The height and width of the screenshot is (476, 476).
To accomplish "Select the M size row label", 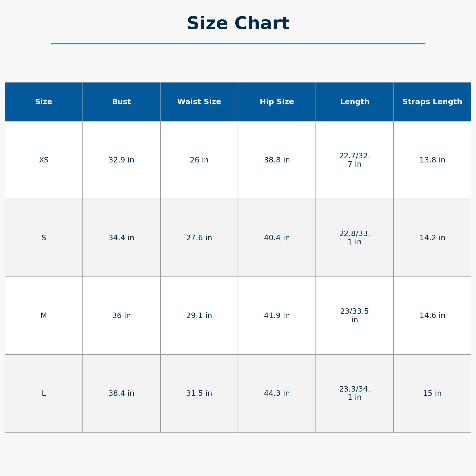I will [44, 316].
